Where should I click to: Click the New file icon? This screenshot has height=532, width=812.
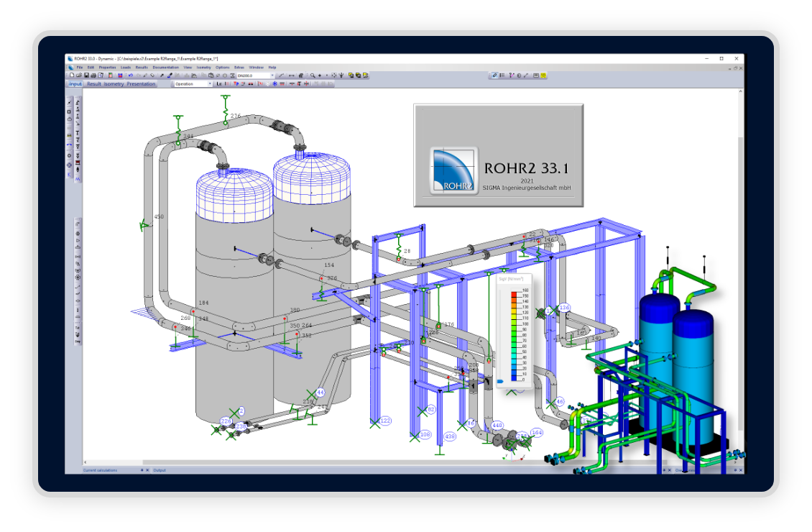click(x=72, y=75)
